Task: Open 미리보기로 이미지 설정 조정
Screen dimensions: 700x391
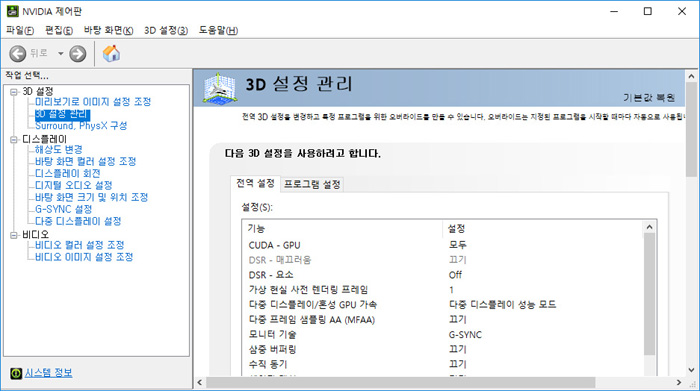Action: [93, 102]
